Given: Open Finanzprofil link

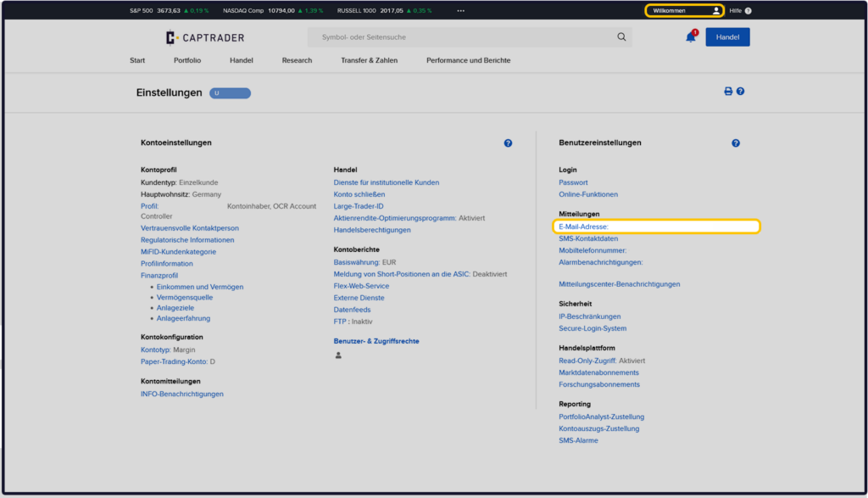Looking at the screenshot, I should 159,276.
